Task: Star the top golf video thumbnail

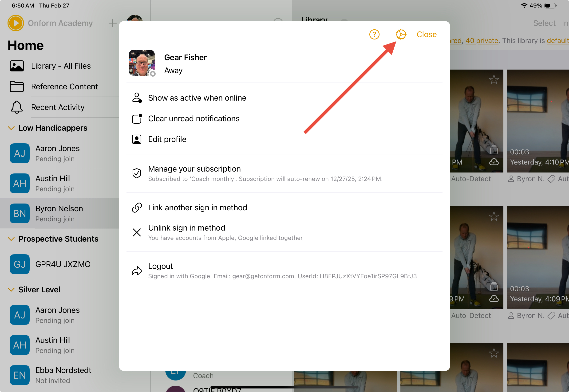Action: pos(494,80)
